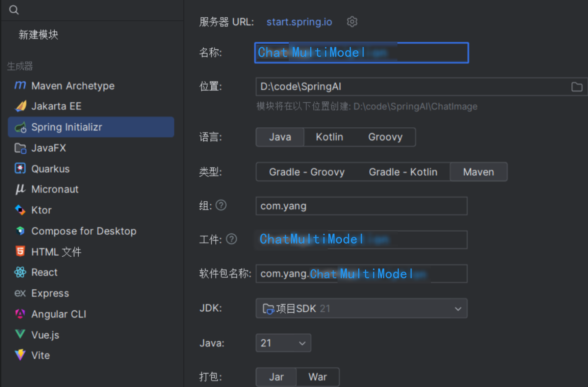Choose Java as the language
The width and height of the screenshot is (588, 387).
pyautogui.click(x=280, y=137)
